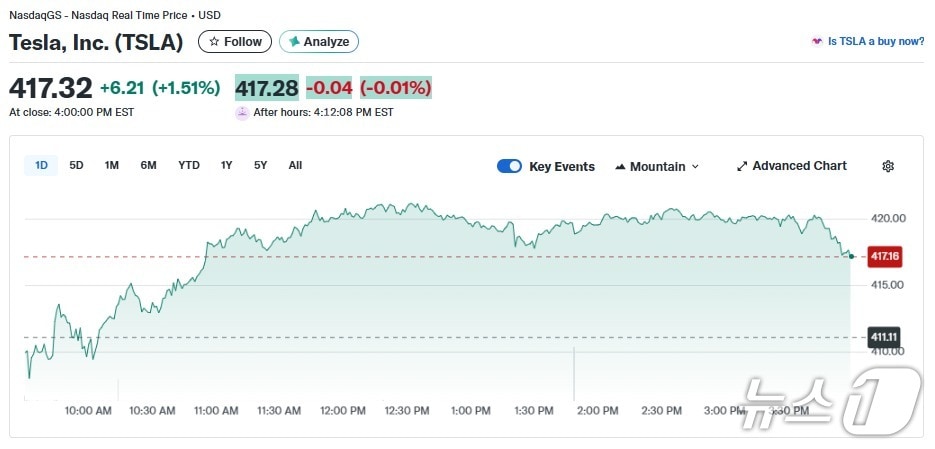
Task: Select the 6M time range
Action: [x=148, y=165]
